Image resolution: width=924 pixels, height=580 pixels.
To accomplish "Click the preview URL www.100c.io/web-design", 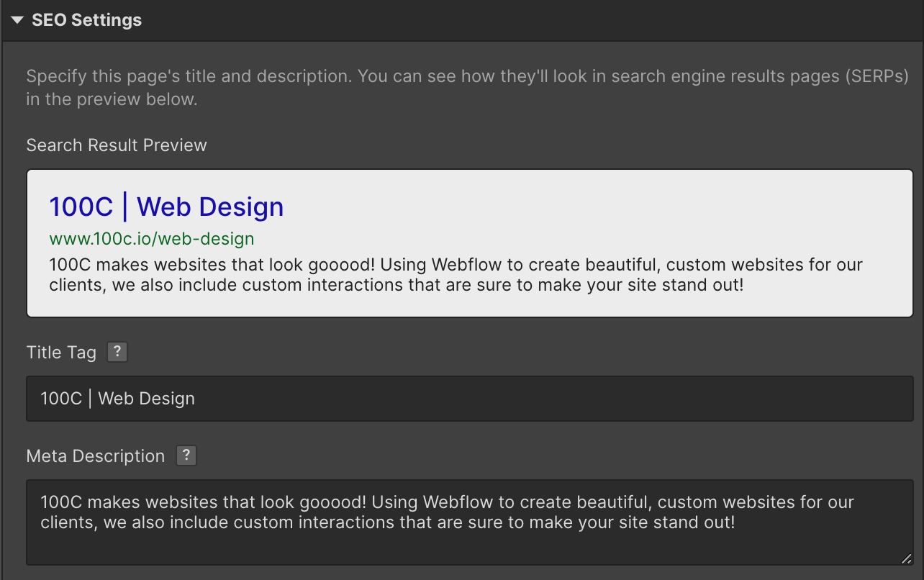I will (x=152, y=238).
